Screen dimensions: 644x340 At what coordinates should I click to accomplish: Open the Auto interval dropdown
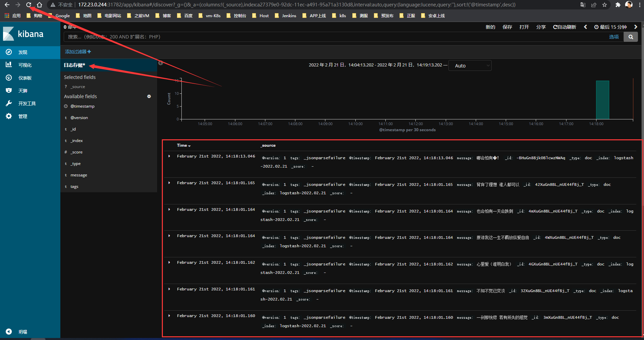pos(470,65)
